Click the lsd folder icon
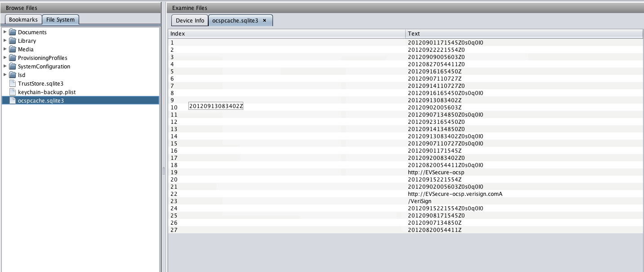The width and height of the screenshot is (644, 272). [13, 75]
